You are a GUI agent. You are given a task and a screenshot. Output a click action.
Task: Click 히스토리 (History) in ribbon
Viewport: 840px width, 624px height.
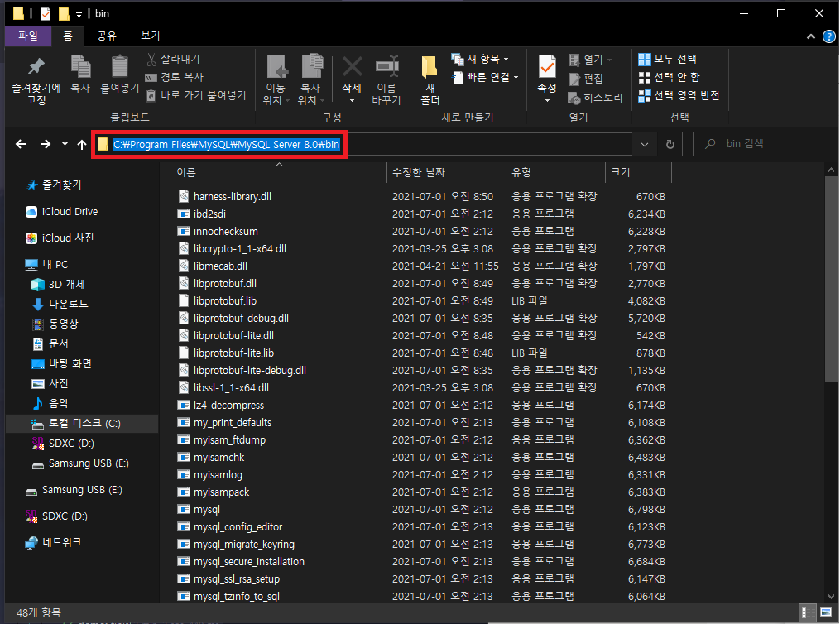(x=595, y=98)
